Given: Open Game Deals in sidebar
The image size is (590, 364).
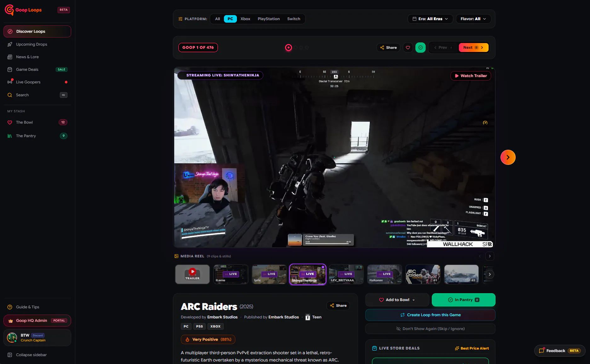Looking at the screenshot, I should (x=37, y=70).
